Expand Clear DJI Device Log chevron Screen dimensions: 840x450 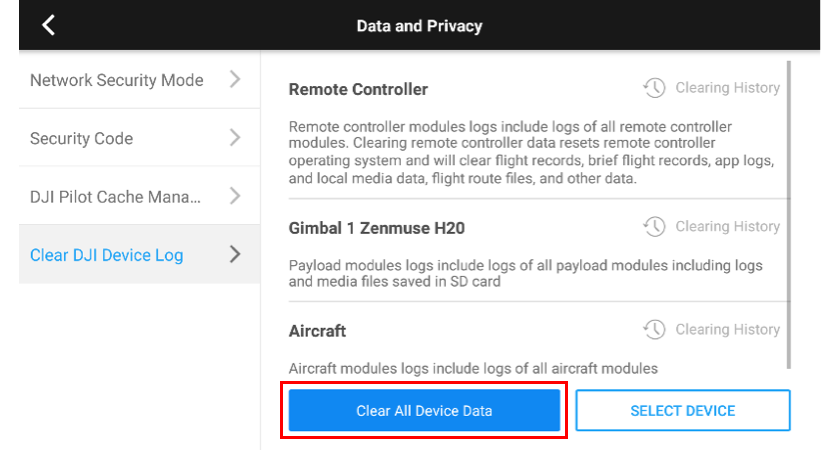pos(235,254)
